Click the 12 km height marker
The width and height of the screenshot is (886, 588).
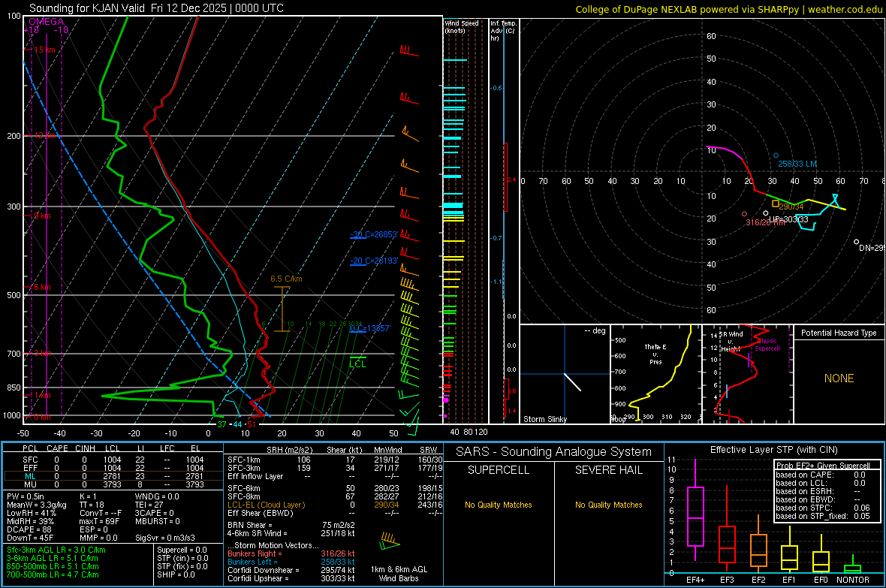(x=44, y=136)
